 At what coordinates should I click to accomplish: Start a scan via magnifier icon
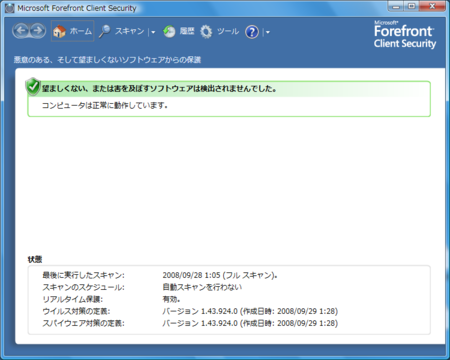pos(105,31)
